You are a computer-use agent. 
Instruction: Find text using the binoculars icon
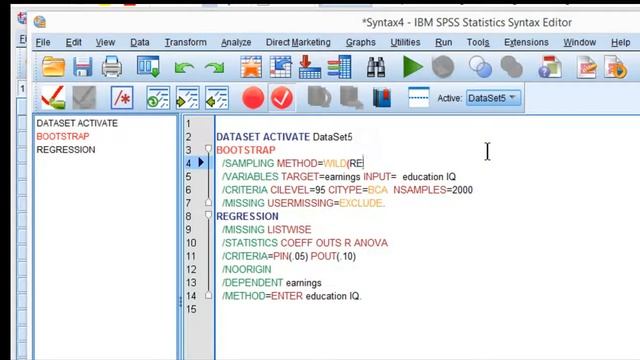[376, 67]
